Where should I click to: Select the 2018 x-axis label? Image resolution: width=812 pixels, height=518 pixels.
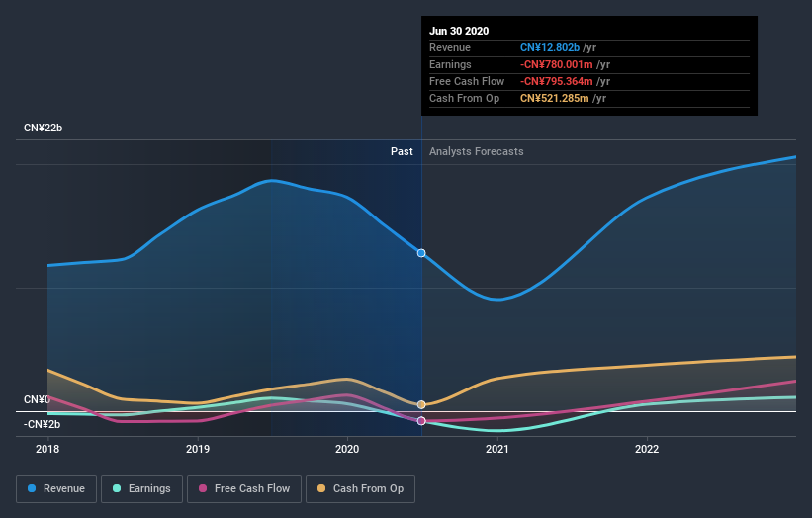click(x=47, y=449)
